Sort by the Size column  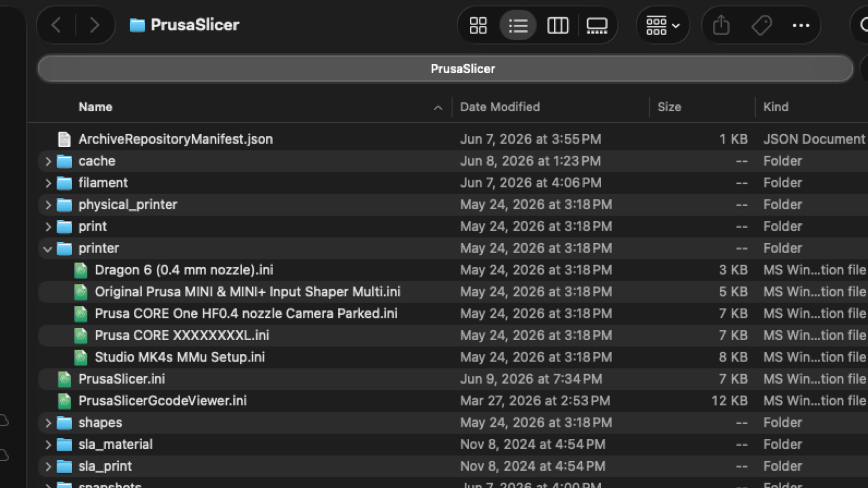(669, 107)
